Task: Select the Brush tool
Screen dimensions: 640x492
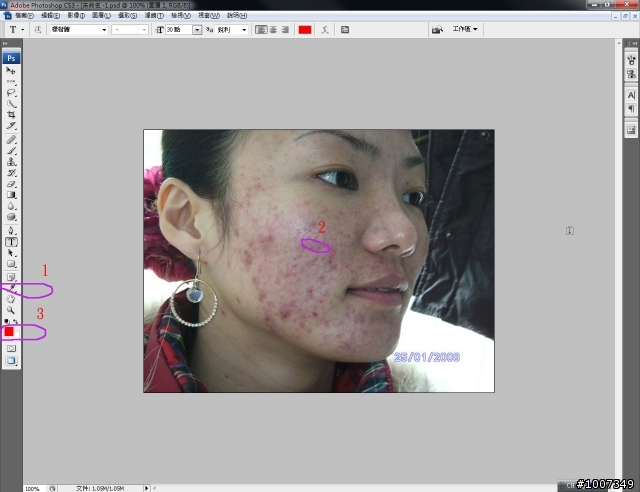Action: point(11,151)
